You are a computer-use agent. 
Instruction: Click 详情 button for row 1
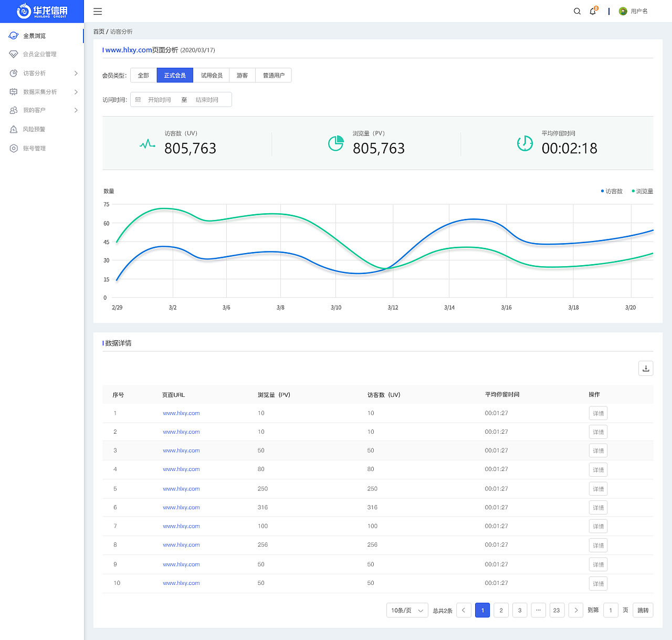tap(598, 413)
